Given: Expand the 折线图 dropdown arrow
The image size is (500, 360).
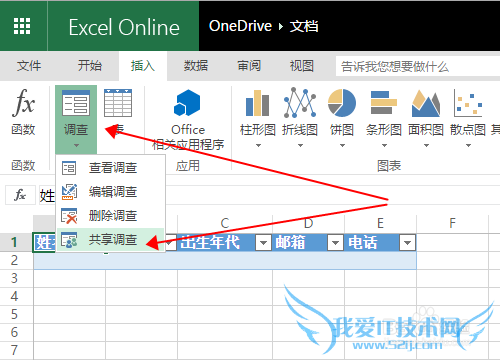Looking at the screenshot, I should [300, 145].
